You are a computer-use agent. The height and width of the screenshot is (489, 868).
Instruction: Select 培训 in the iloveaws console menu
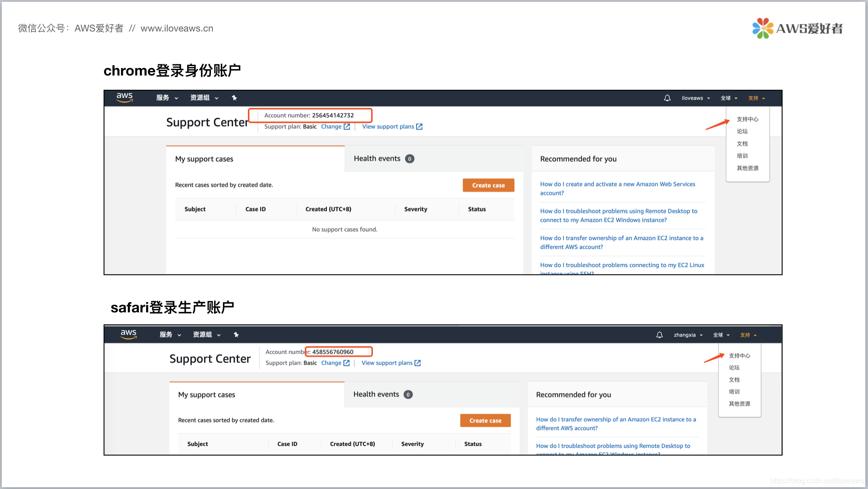[742, 156]
